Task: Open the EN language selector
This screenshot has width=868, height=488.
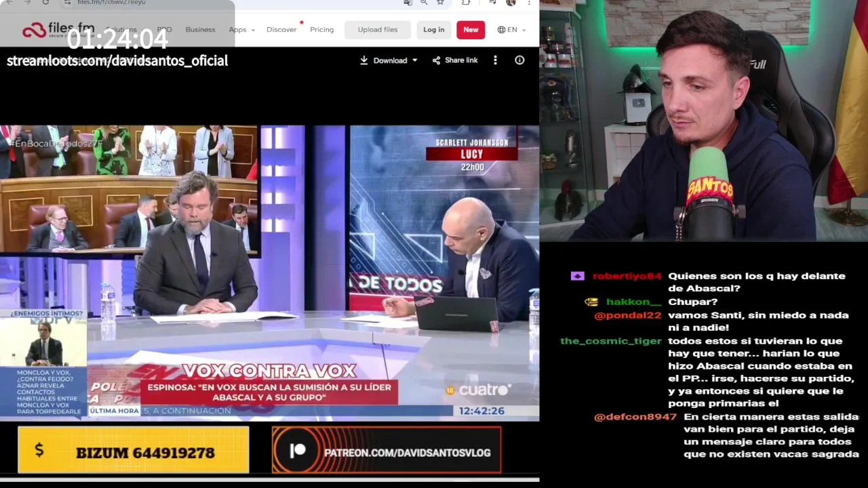Action: 512,30
